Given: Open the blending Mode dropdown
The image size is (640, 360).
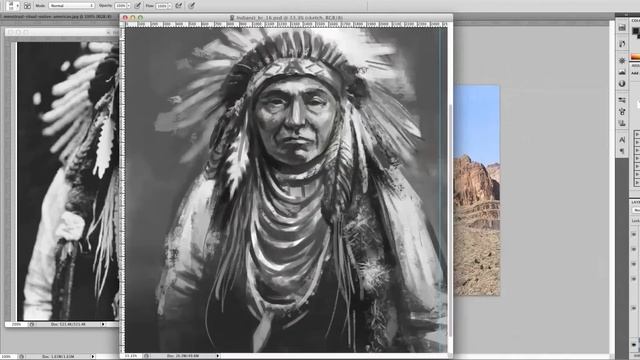Looking at the screenshot, I should pyautogui.click(x=72, y=6).
